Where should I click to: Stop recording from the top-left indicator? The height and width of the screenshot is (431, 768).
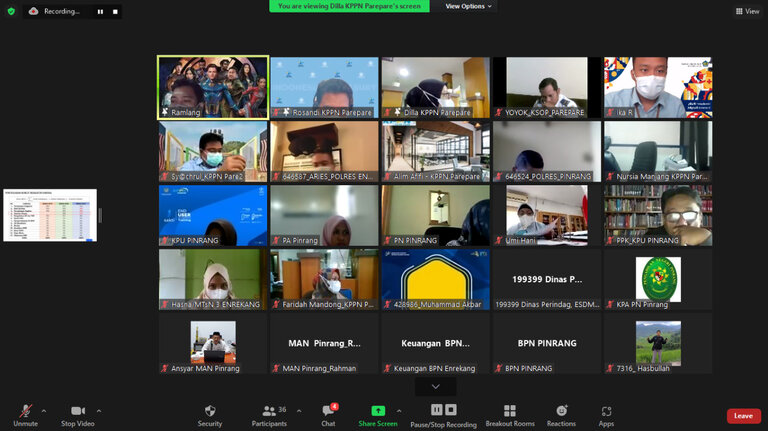click(x=115, y=12)
